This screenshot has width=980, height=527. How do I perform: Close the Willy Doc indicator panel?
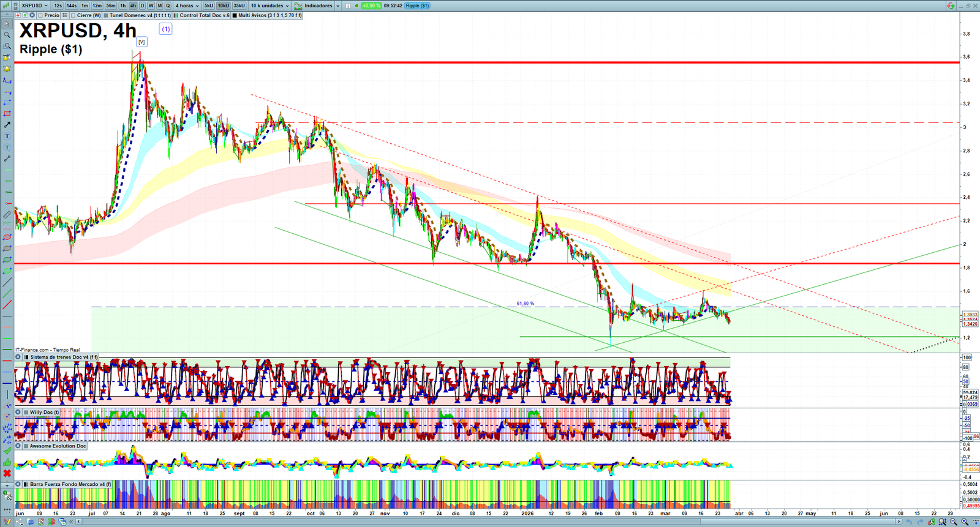point(18,413)
